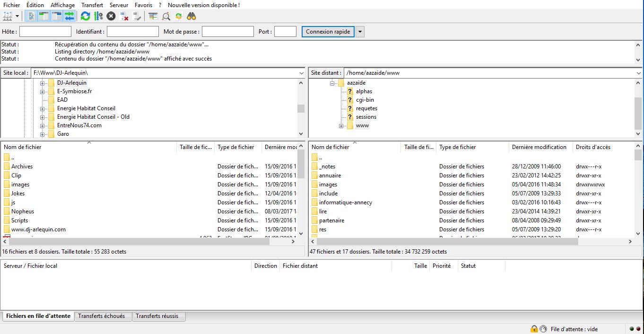This screenshot has width=644, height=334.
Task: Search remote files with binoculars icon
Action: coord(191,16)
